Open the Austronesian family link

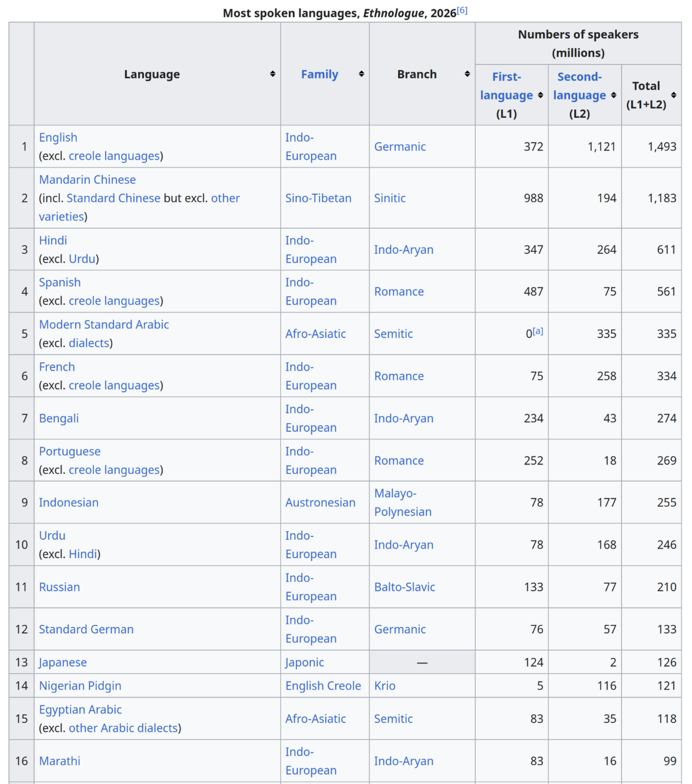pos(320,503)
